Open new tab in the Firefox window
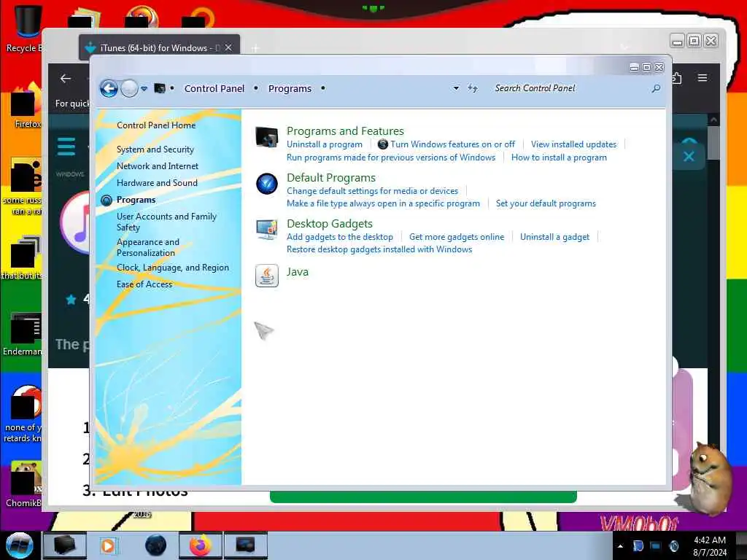Viewport: 747px width, 560px height. 255,48
